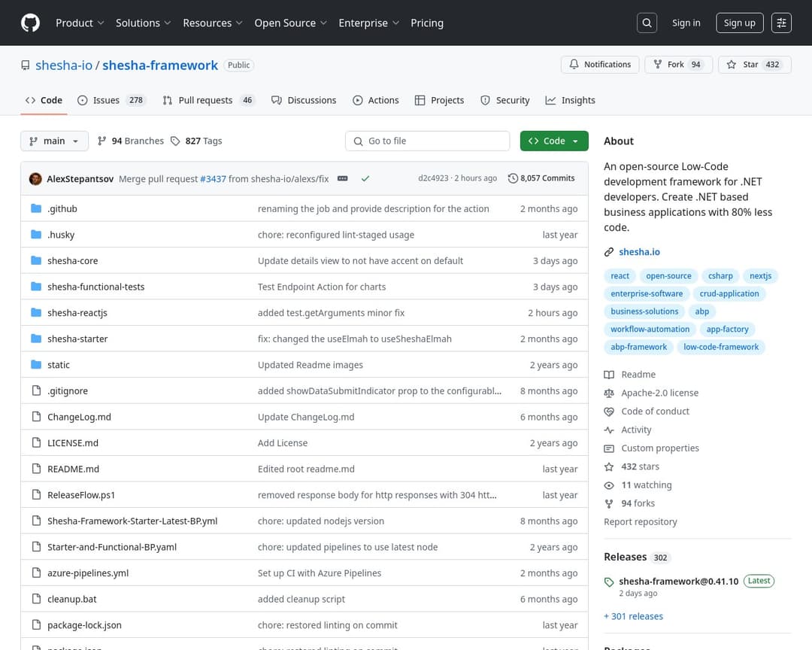Open the LICENSE.md file
Image resolution: width=812 pixels, height=650 pixels.
click(72, 442)
